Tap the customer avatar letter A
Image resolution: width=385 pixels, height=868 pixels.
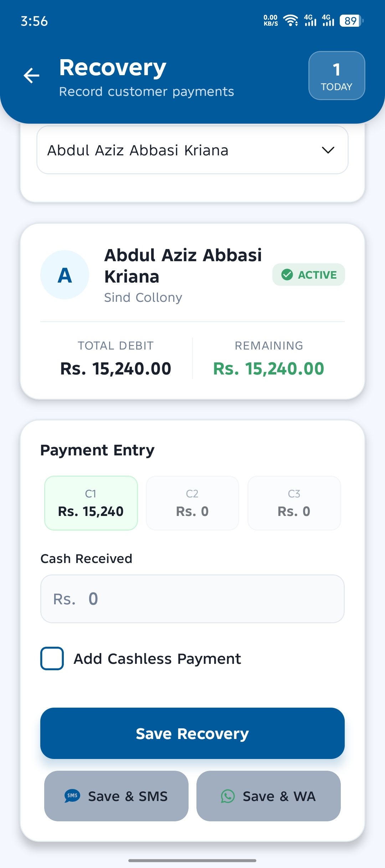point(65,275)
